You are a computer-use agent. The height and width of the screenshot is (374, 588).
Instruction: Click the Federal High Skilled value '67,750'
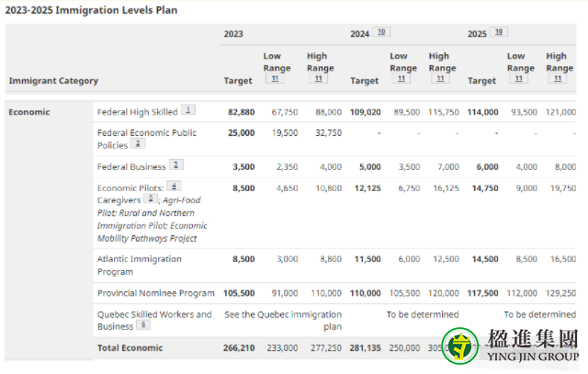coord(285,112)
